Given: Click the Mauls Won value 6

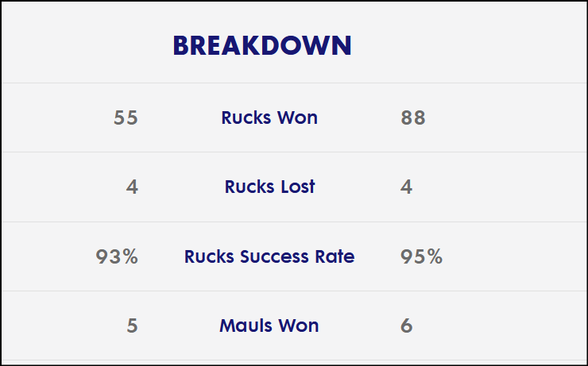Looking at the screenshot, I should [407, 326].
